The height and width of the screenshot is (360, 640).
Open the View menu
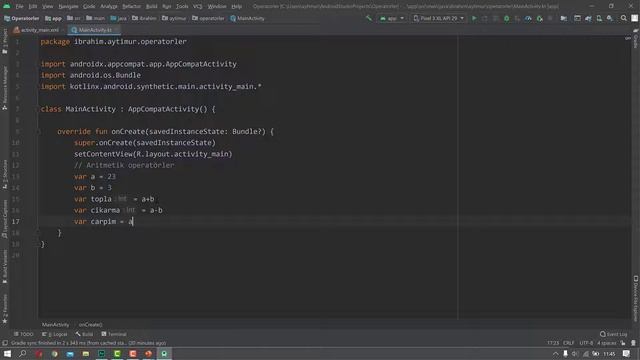[47, 7]
